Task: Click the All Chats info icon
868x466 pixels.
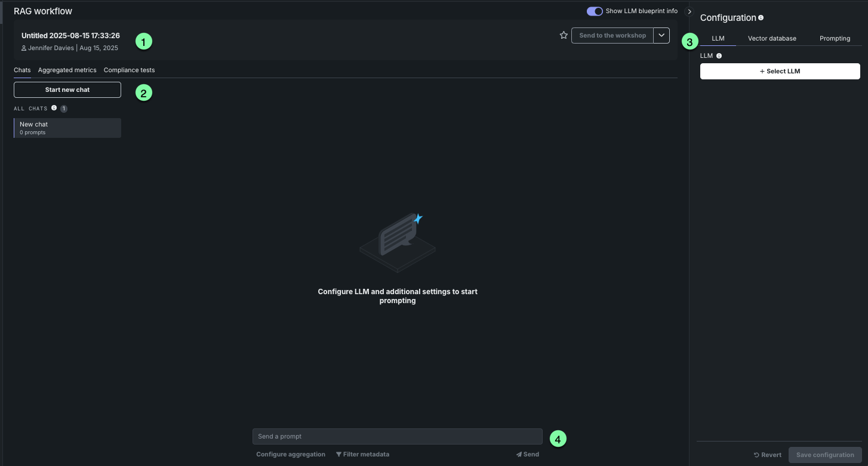Action: tap(54, 108)
